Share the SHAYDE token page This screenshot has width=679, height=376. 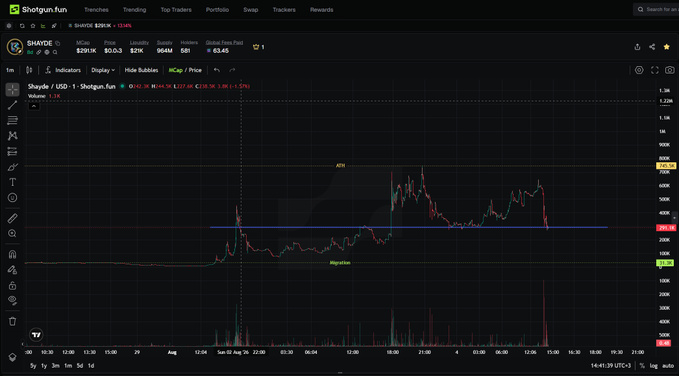coord(652,47)
